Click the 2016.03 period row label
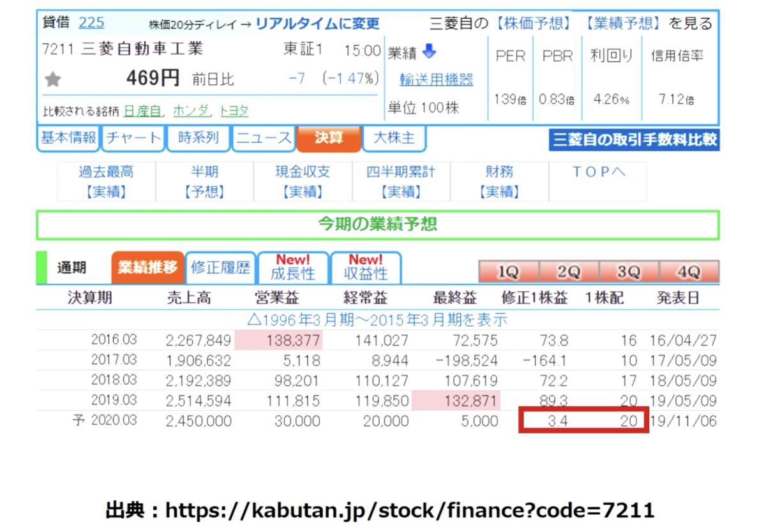The image size is (766, 532). click(x=114, y=340)
